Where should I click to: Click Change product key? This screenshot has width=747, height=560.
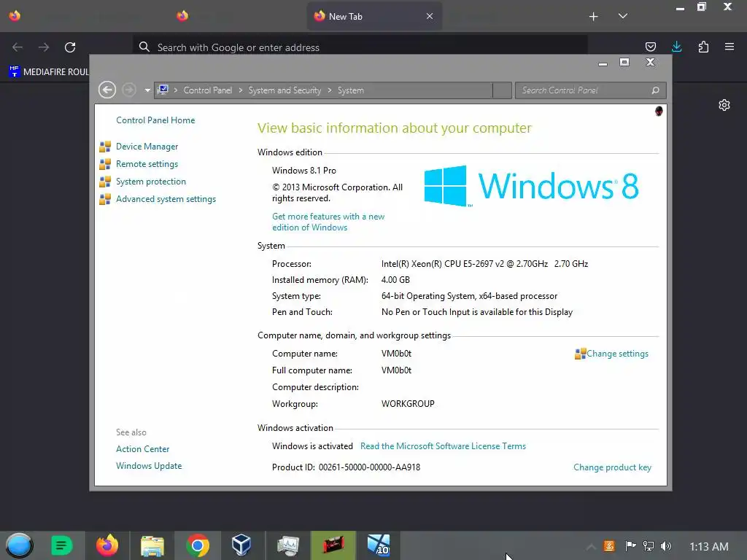coord(612,467)
